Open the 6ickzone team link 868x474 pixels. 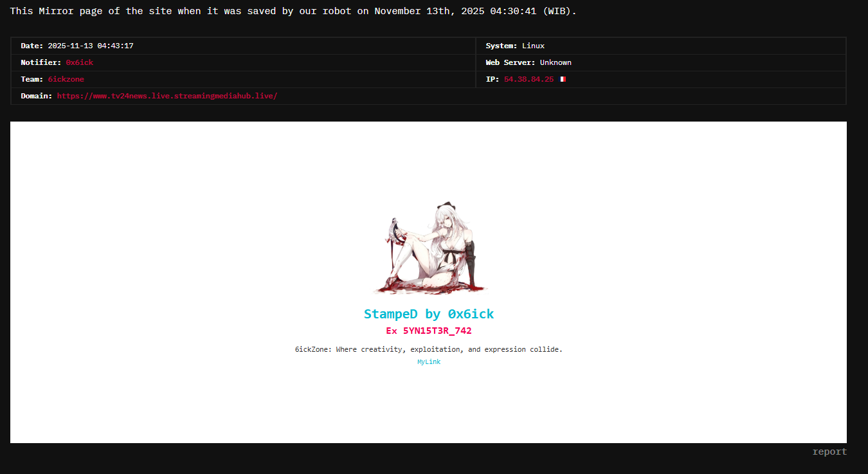pyautogui.click(x=66, y=79)
